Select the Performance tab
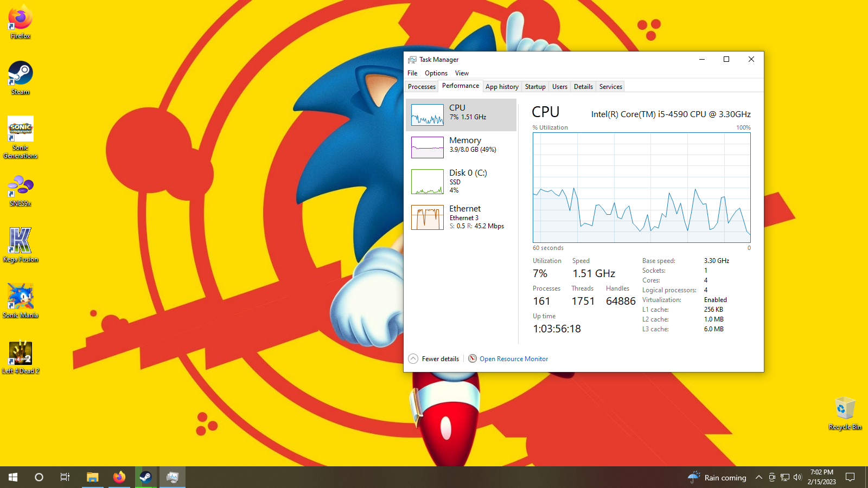The width and height of the screenshot is (868, 488). pos(461,86)
